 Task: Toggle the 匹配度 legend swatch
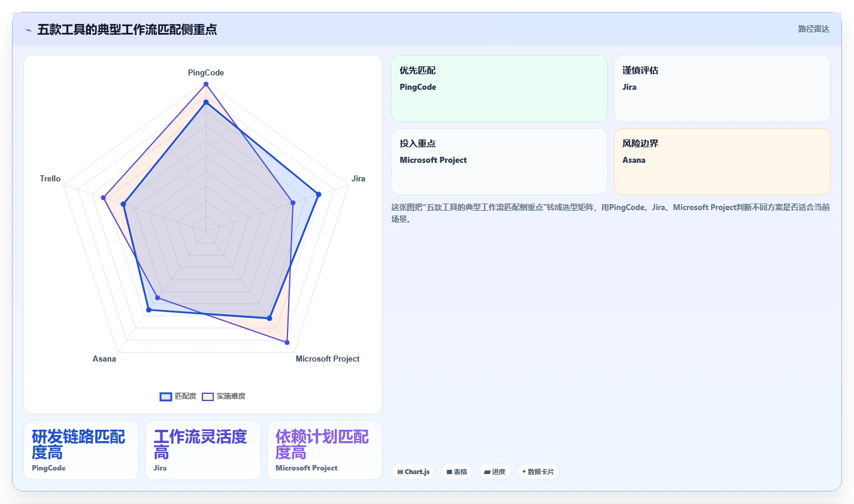(x=166, y=396)
